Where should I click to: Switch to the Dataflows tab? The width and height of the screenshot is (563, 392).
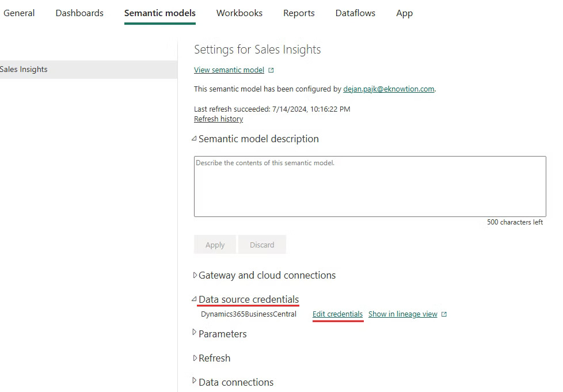(355, 13)
